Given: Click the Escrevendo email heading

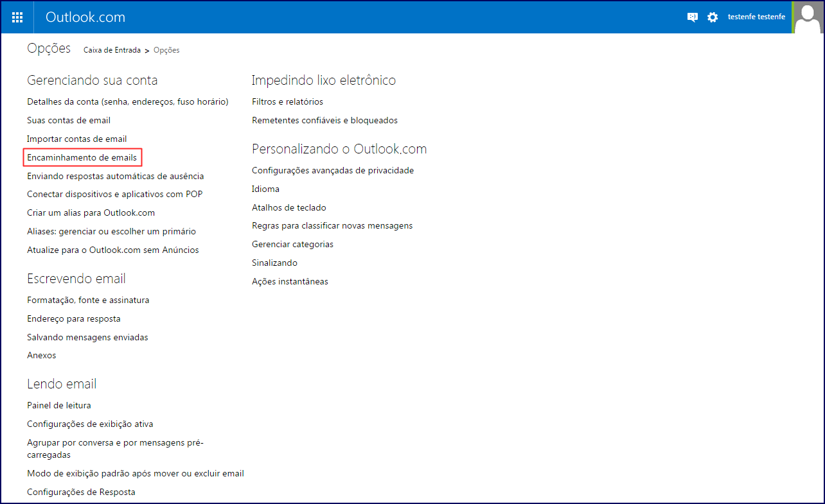Looking at the screenshot, I should pyautogui.click(x=76, y=279).
